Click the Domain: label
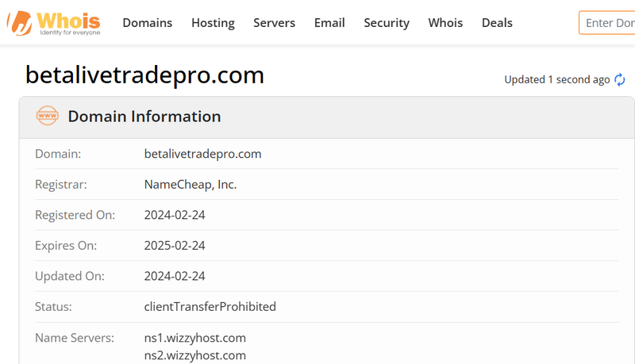Image resolution: width=635 pixels, height=364 pixels. [58, 154]
